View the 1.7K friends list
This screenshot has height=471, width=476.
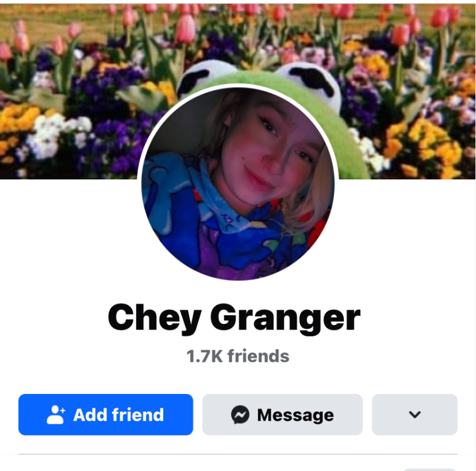click(x=237, y=356)
